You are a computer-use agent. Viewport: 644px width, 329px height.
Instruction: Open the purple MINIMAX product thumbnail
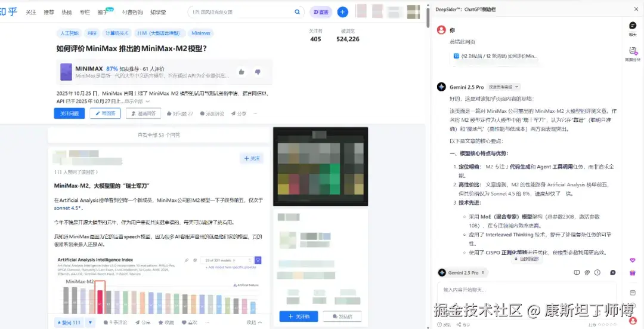point(66,72)
